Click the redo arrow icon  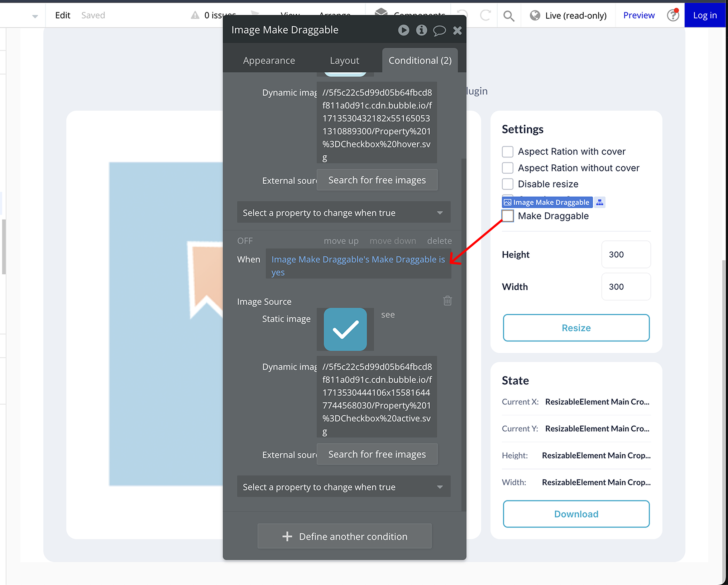(x=485, y=15)
